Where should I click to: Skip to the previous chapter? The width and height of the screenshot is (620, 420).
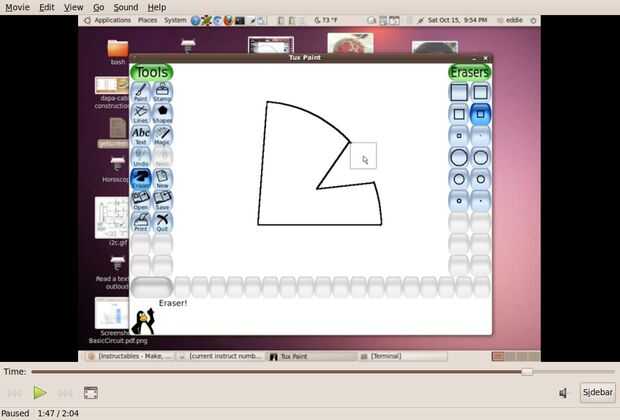point(15,393)
